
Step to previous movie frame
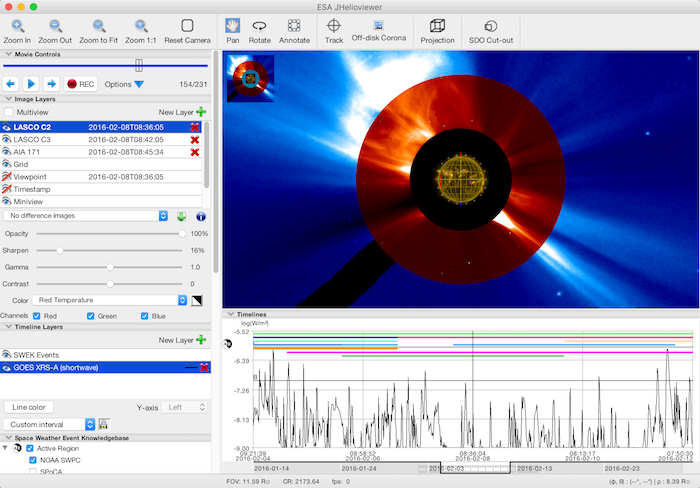coord(11,84)
